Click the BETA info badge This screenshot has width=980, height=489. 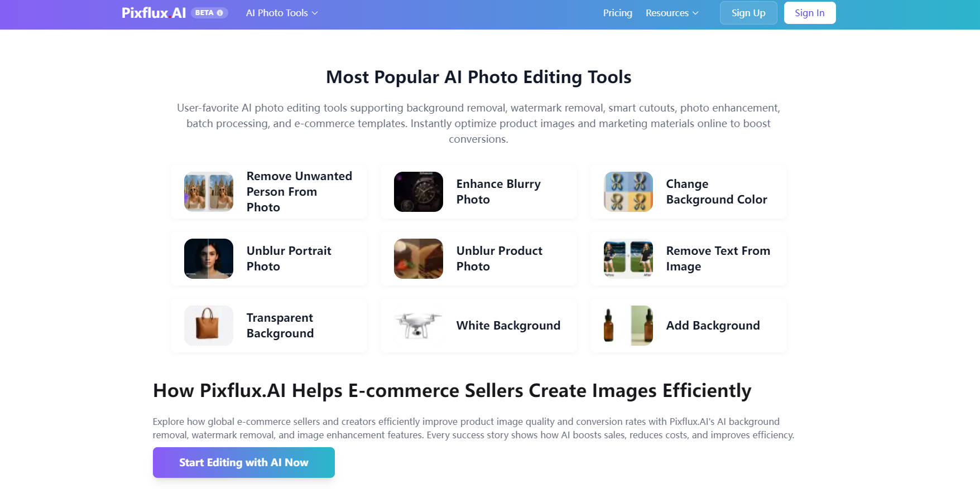point(209,13)
